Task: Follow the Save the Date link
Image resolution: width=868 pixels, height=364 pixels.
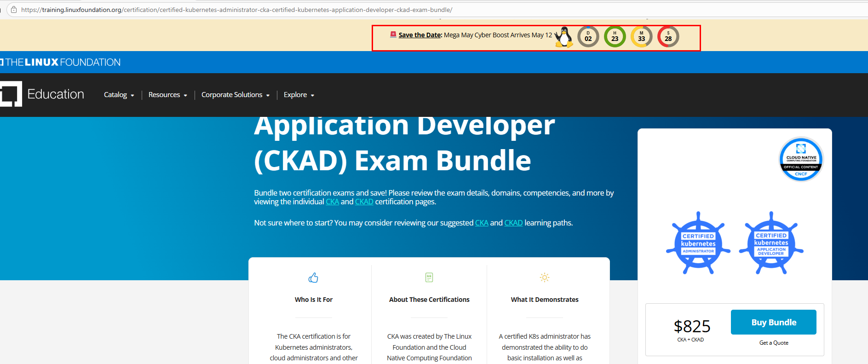Action: [x=420, y=35]
